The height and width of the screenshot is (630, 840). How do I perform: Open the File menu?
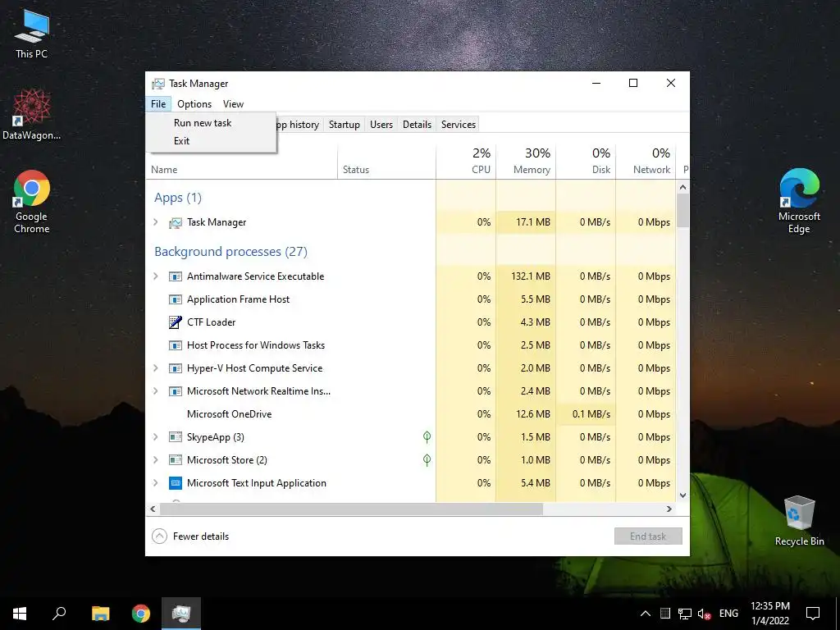pyautogui.click(x=158, y=104)
